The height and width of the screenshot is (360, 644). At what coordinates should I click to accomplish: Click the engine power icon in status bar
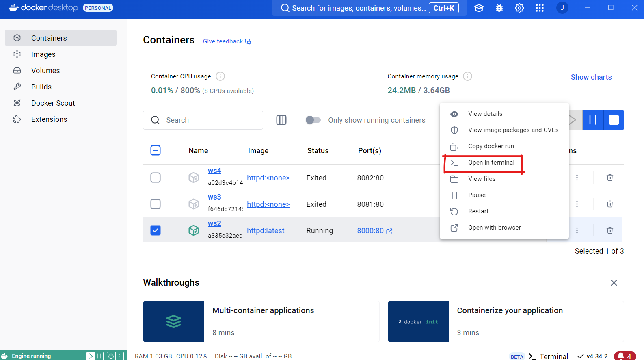[x=111, y=356]
